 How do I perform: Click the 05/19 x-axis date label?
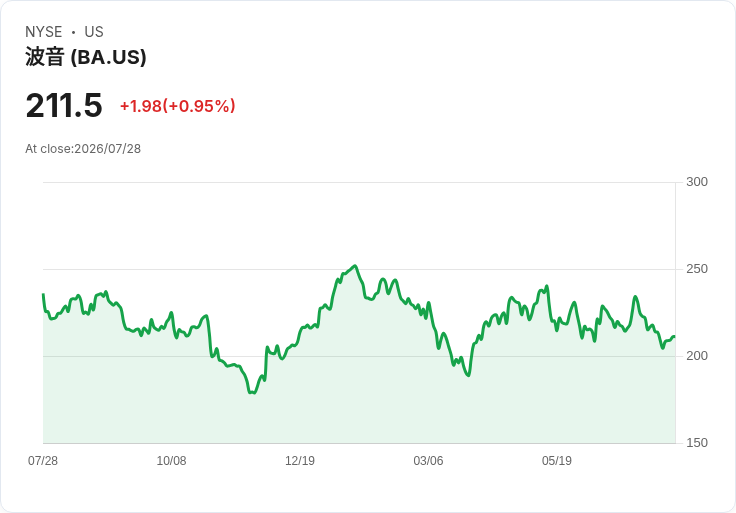tap(557, 460)
